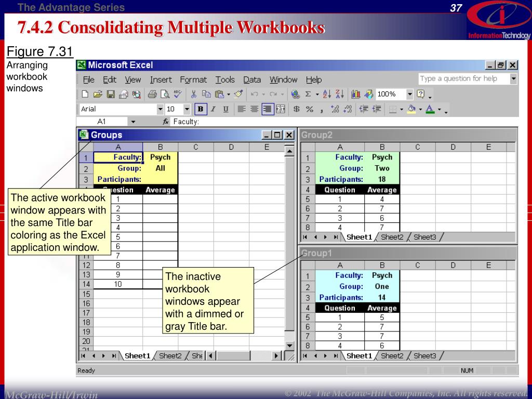This screenshot has width=532, height=399.
Task: Open Microsoft Excel Help icon
Action: (420, 94)
